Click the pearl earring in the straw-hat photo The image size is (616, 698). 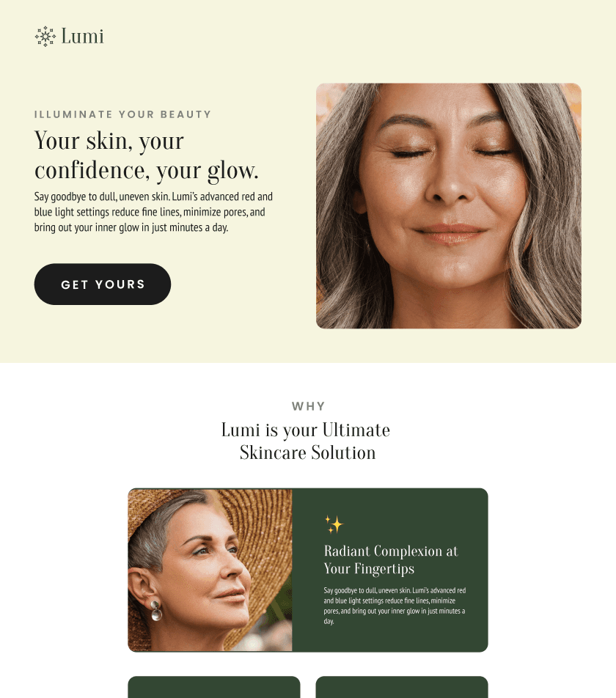click(155, 610)
